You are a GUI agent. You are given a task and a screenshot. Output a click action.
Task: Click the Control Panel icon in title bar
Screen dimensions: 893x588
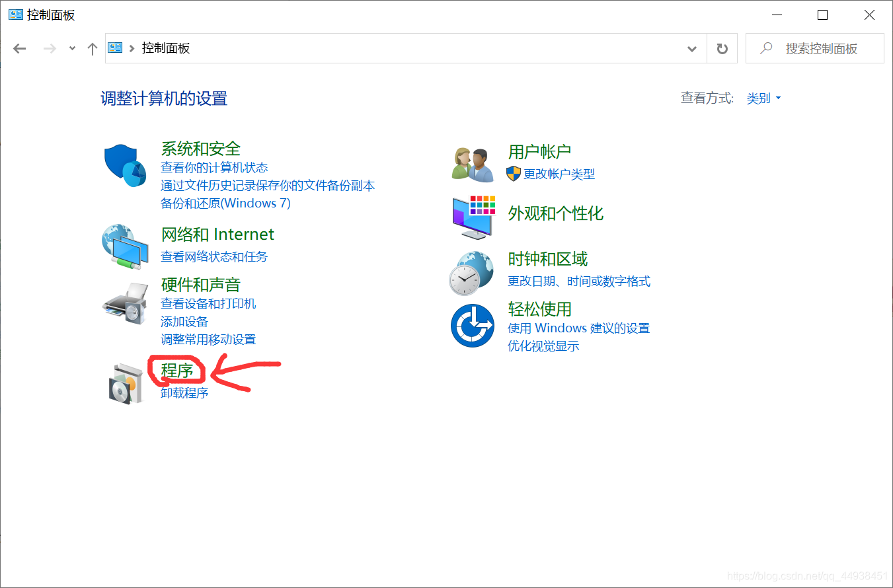(15, 14)
